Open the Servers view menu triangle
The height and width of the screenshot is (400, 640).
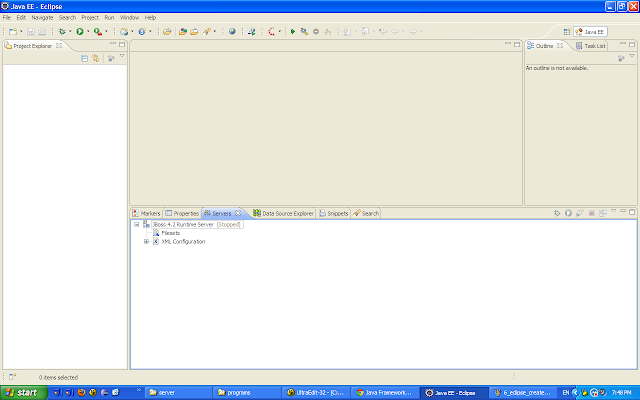coord(613,211)
